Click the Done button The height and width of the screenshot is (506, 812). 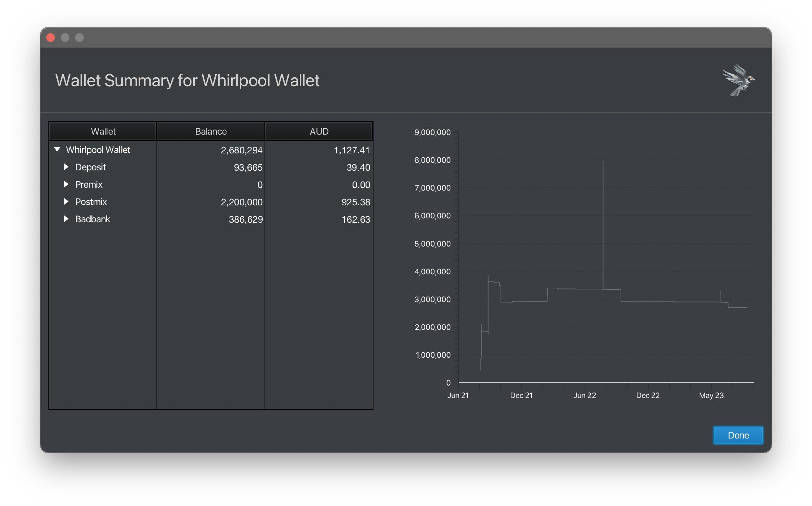point(738,435)
